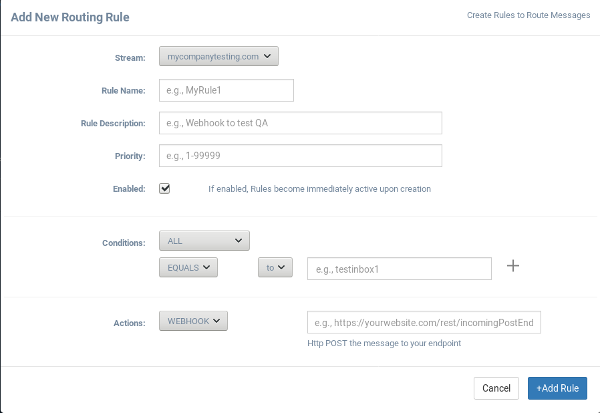Click the 'Add New Routing Rule' heading
Image resolution: width=600 pixels, height=413 pixels.
coord(69,17)
